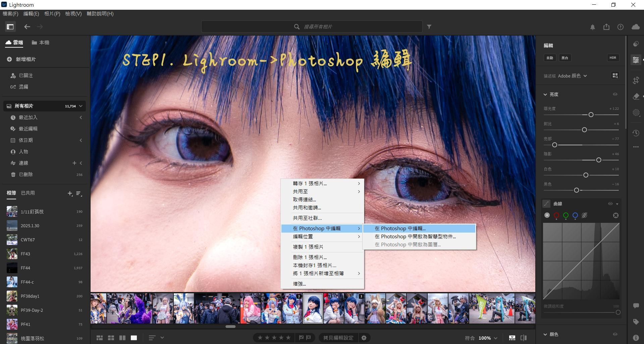Toggle visibility of the 曲線 panel
The width and height of the screenshot is (644, 344).
point(610,204)
